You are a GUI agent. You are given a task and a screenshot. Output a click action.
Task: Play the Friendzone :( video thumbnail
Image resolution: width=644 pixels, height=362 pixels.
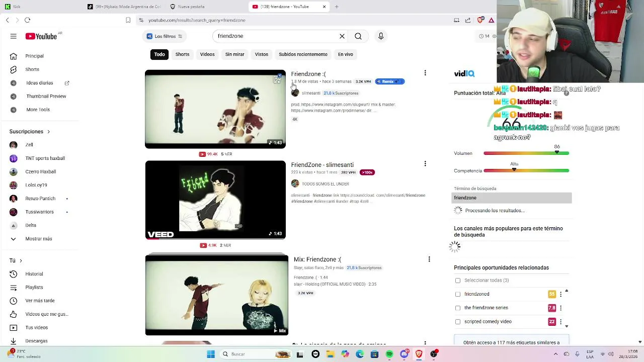(x=215, y=109)
